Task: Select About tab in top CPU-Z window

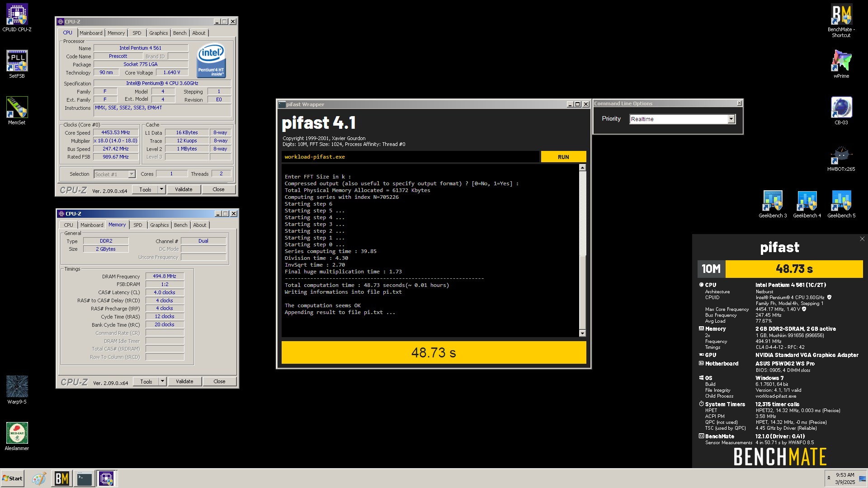Action: 199,33
